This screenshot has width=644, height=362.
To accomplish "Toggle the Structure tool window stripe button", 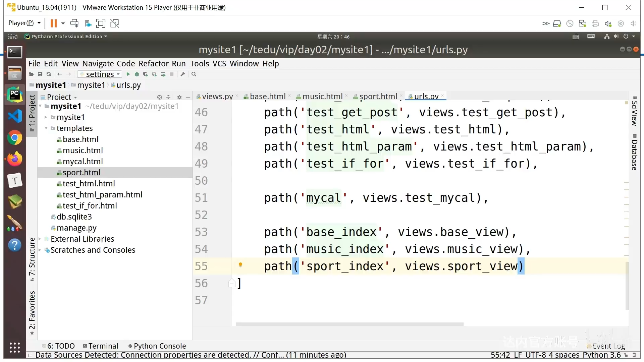I will tap(32, 259).
